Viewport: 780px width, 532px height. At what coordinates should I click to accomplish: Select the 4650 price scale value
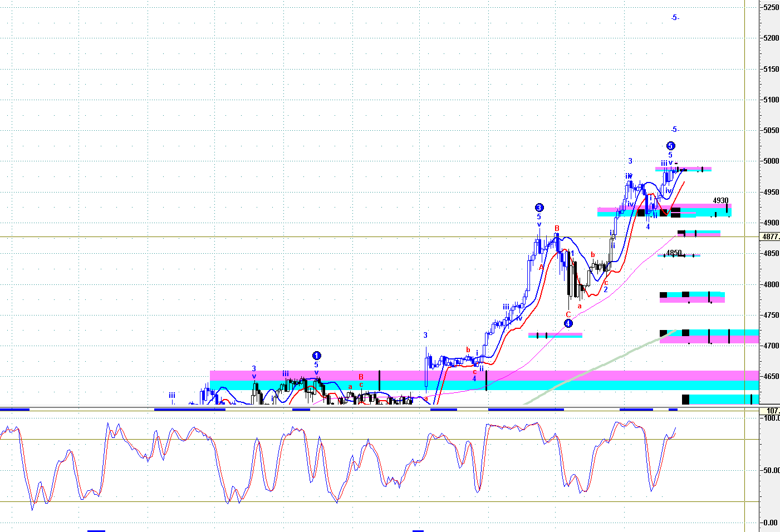[x=771, y=377]
